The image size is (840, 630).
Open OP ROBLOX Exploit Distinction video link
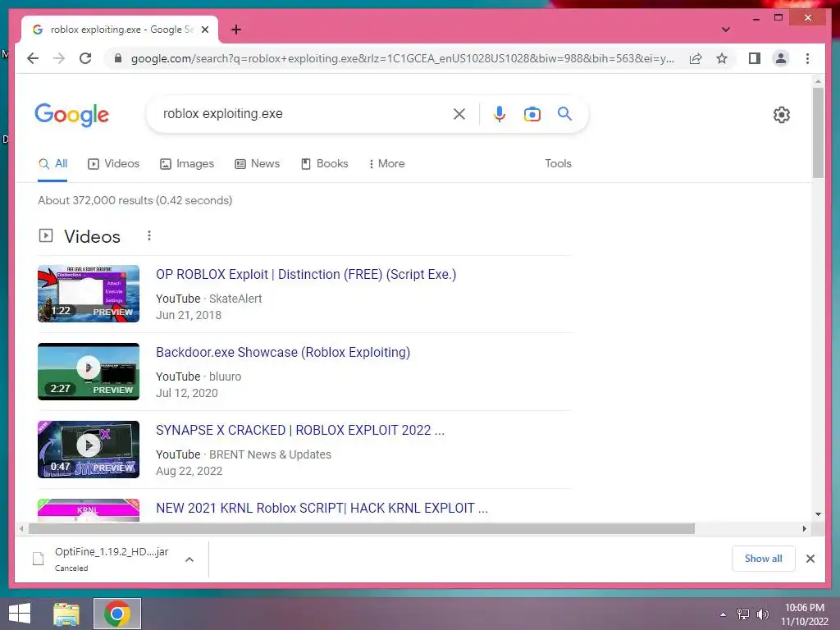pyautogui.click(x=306, y=274)
